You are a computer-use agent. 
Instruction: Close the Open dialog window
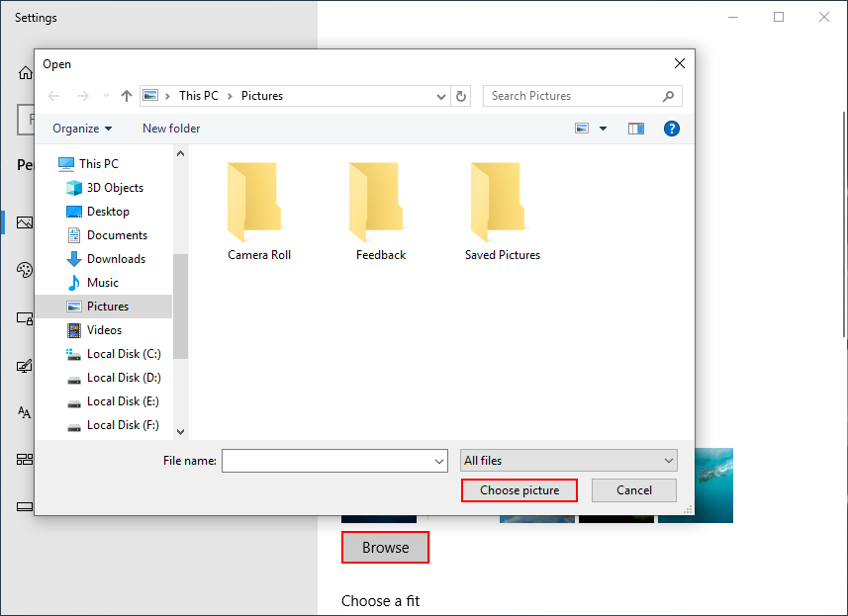click(x=680, y=63)
